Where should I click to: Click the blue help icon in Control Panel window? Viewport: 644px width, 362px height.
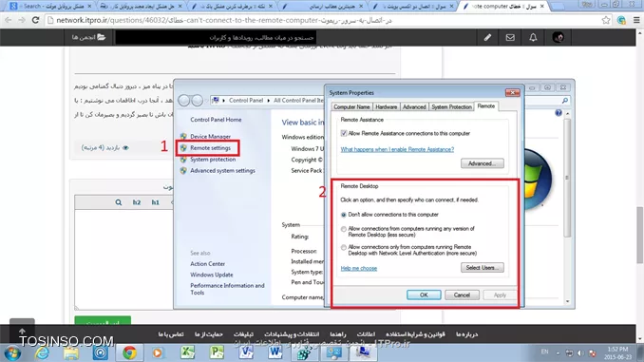click(x=559, y=112)
